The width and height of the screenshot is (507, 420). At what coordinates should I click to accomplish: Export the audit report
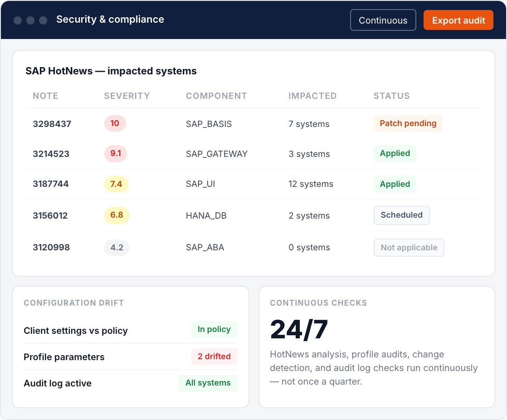tap(458, 20)
